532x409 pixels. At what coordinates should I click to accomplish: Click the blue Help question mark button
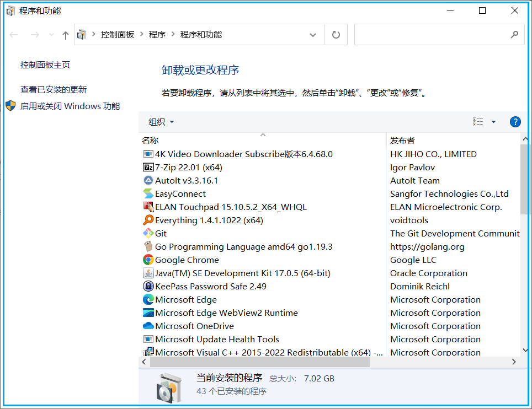click(x=515, y=122)
